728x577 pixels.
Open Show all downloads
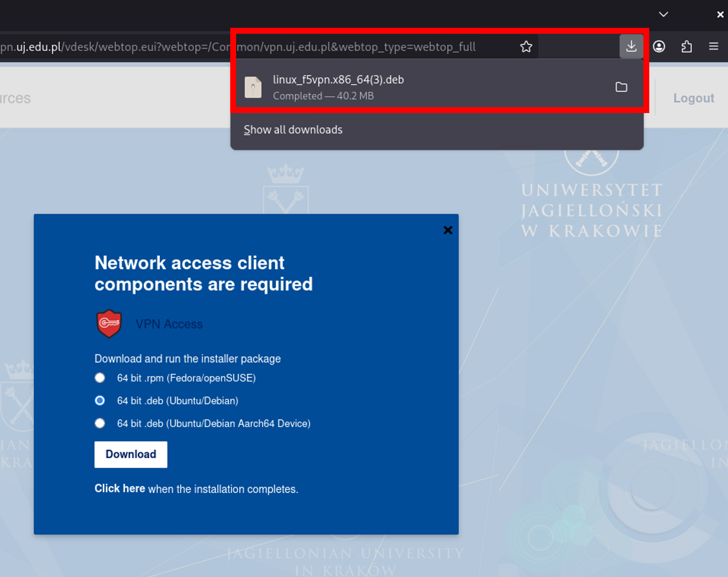pyautogui.click(x=293, y=130)
